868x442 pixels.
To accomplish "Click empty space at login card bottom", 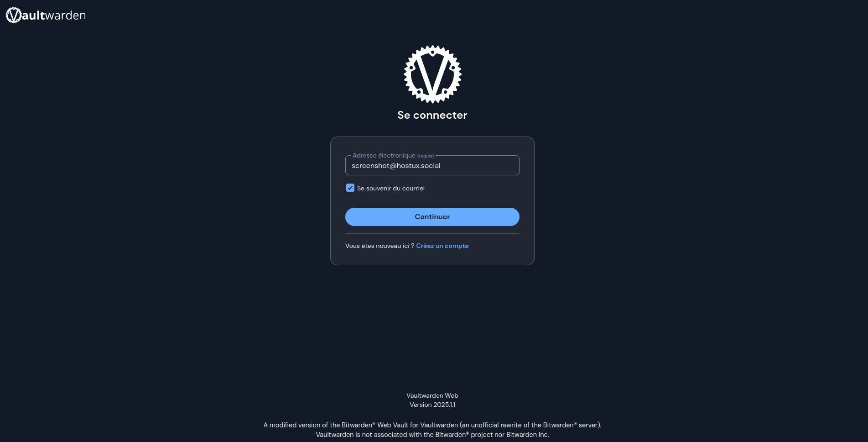I will 432,258.
